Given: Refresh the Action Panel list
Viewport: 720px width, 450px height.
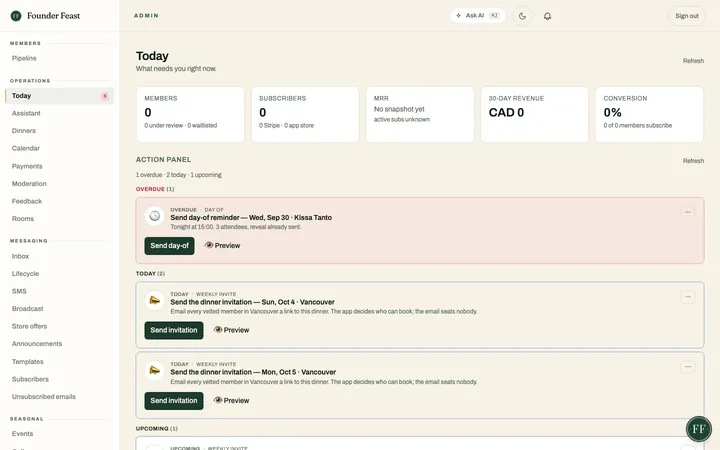Looking at the screenshot, I should click(693, 161).
